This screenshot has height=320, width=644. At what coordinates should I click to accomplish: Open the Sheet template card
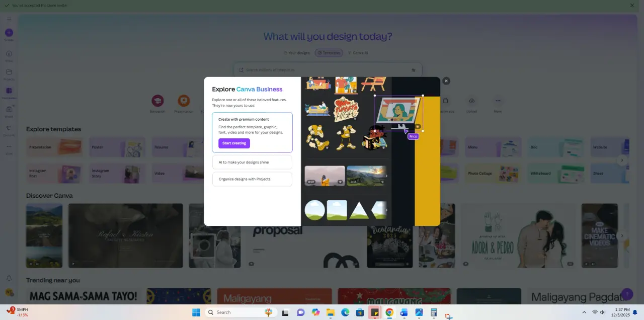pos(609,173)
